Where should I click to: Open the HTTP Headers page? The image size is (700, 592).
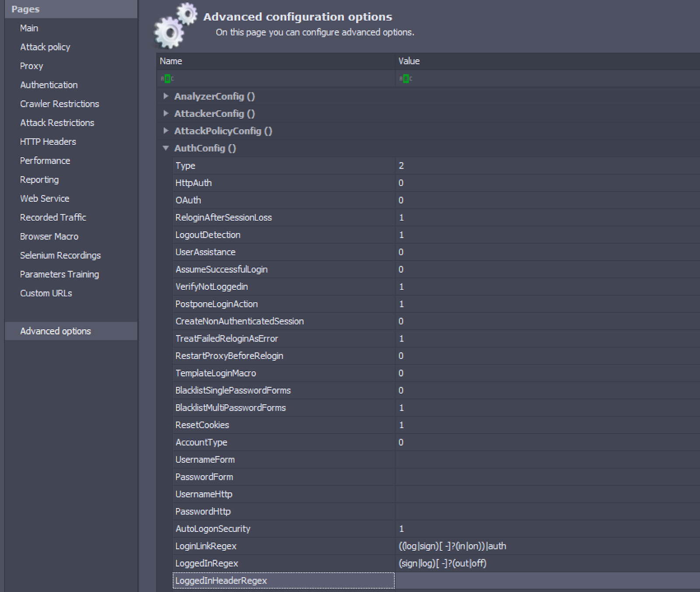[x=48, y=142]
